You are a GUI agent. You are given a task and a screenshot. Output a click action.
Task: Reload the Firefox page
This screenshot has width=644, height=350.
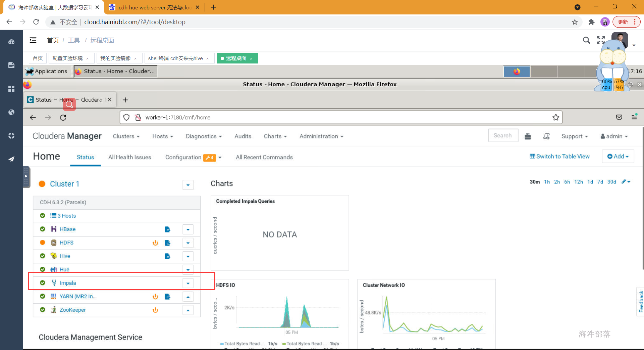[x=63, y=118]
